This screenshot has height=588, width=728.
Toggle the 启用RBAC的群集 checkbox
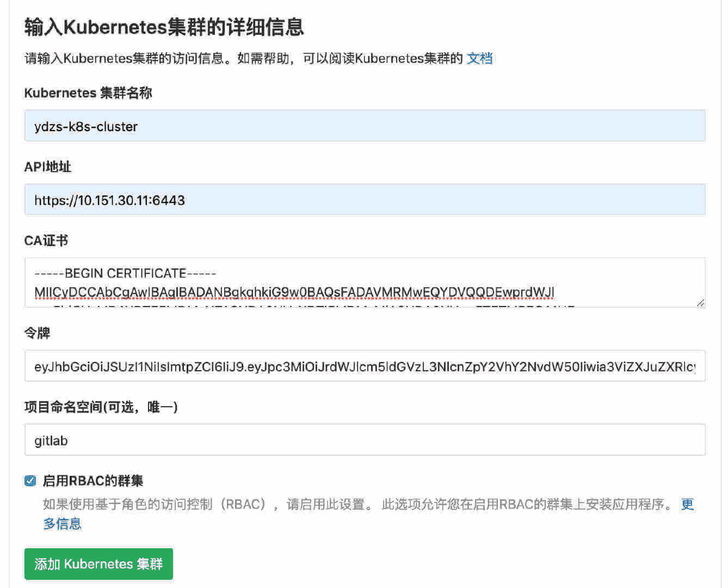[x=30, y=481]
